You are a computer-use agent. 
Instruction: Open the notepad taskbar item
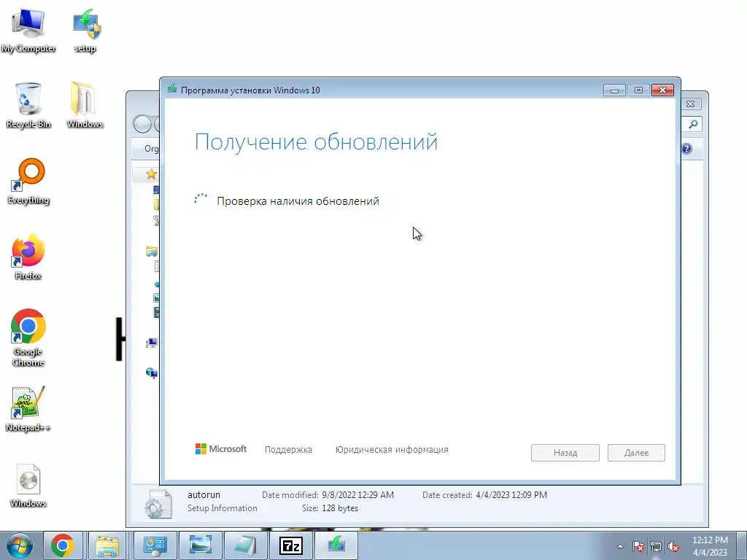pos(245,545)
